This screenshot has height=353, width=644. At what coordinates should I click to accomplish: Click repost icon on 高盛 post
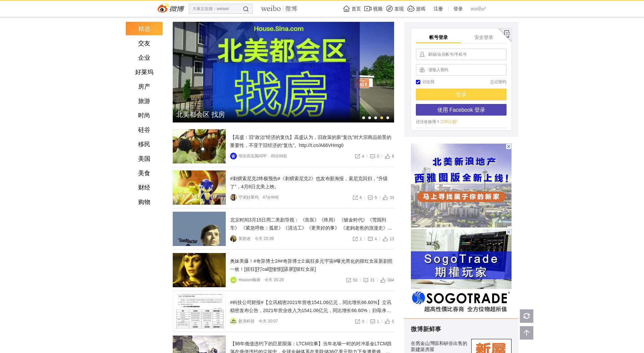[358, 156]
